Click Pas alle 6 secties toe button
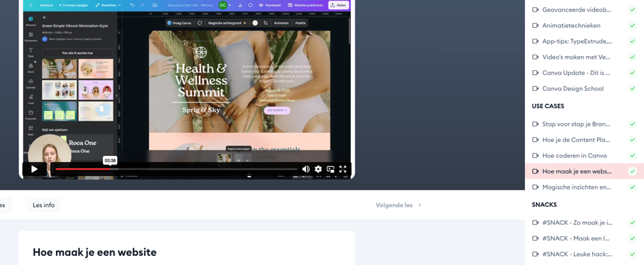 pyautogui.click(x=77, y=53)
